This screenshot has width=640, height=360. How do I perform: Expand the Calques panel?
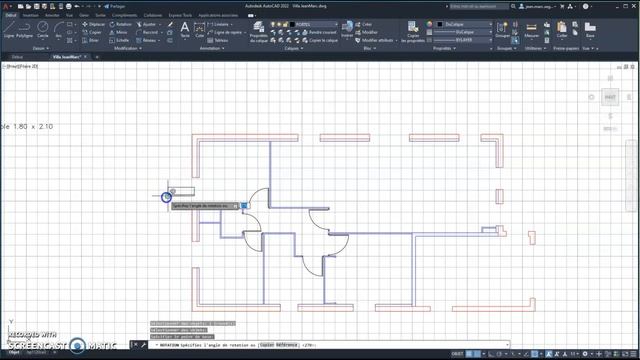pos(293,49)
